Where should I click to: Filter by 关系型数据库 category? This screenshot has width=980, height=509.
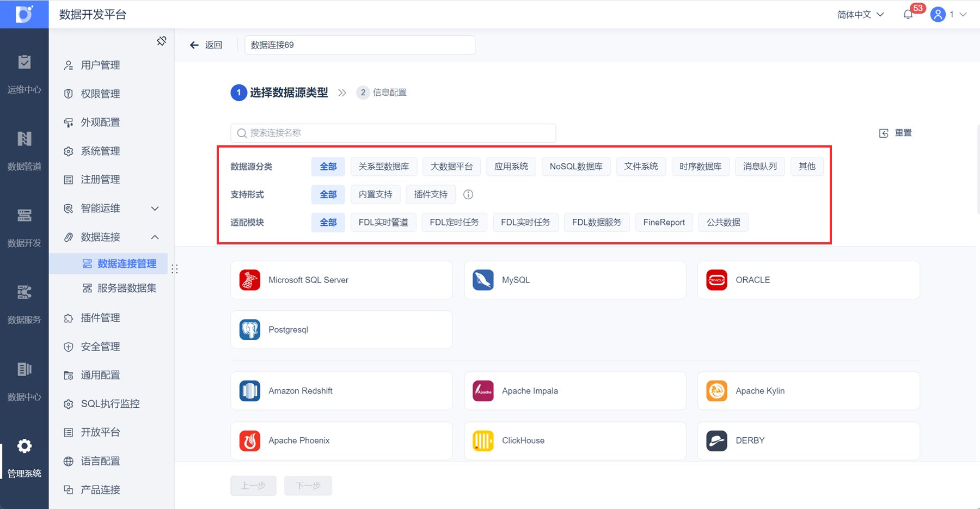click(x=384, y=167)
